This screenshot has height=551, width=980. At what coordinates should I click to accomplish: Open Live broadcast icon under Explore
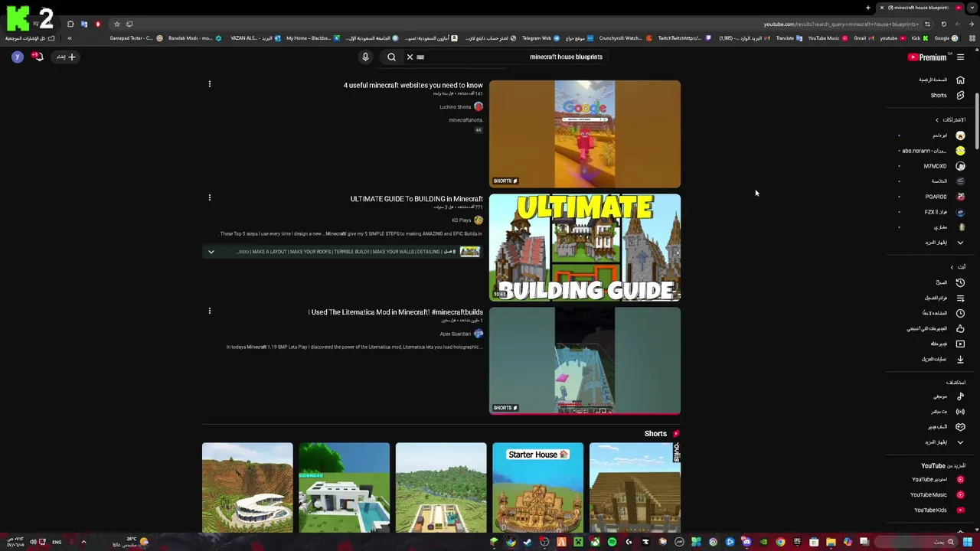tap(960, 412)
